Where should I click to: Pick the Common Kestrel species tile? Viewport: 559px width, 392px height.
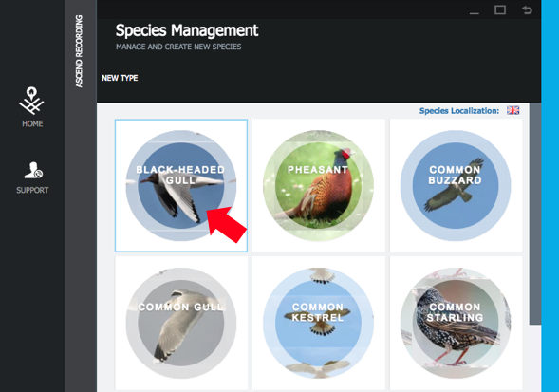[319, 323]
